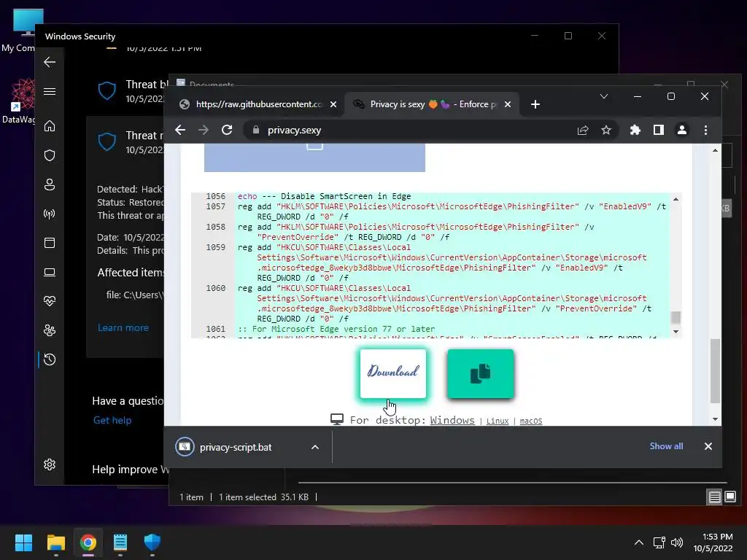Viewport: 747px width, 560px height.
Task: Show hidden tray icons chevron
Action: (x=639, y=542)
